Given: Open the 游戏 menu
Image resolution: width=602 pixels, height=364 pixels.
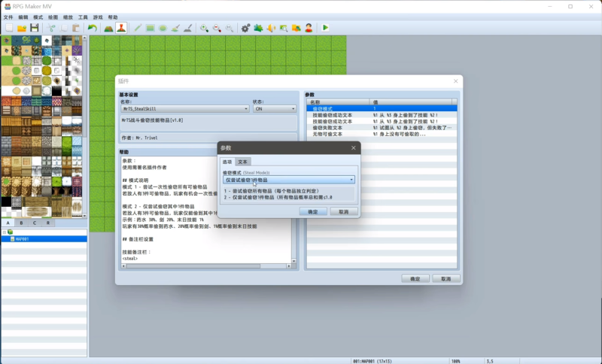Looking at the screenshot, I should [x=98, y=17].
